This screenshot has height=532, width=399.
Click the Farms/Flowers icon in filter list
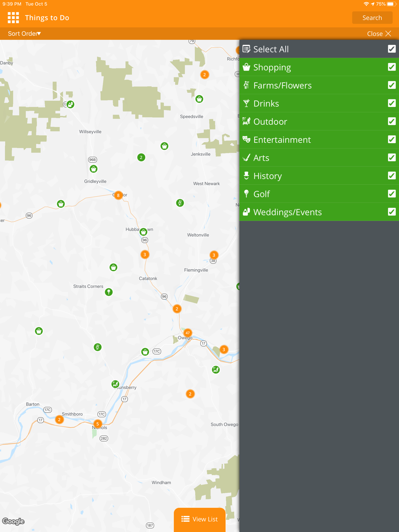246,85
